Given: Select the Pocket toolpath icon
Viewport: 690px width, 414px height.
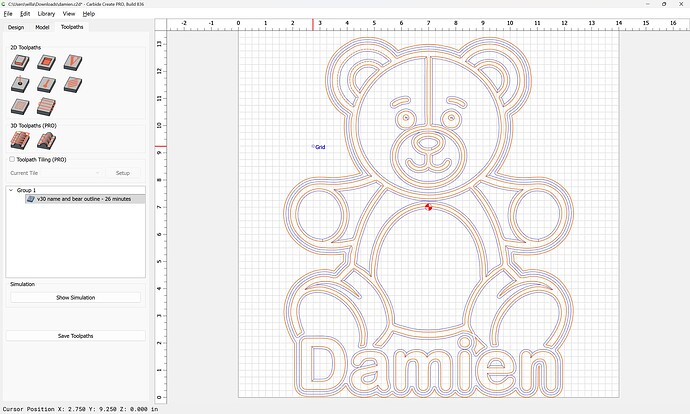Looking at the screenshot, I should coord(46,62).
